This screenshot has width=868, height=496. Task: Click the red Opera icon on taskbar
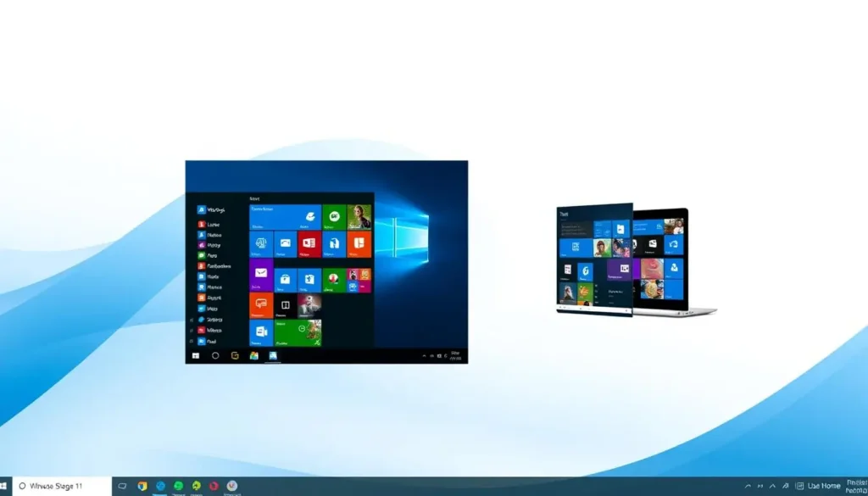point(214,487)
